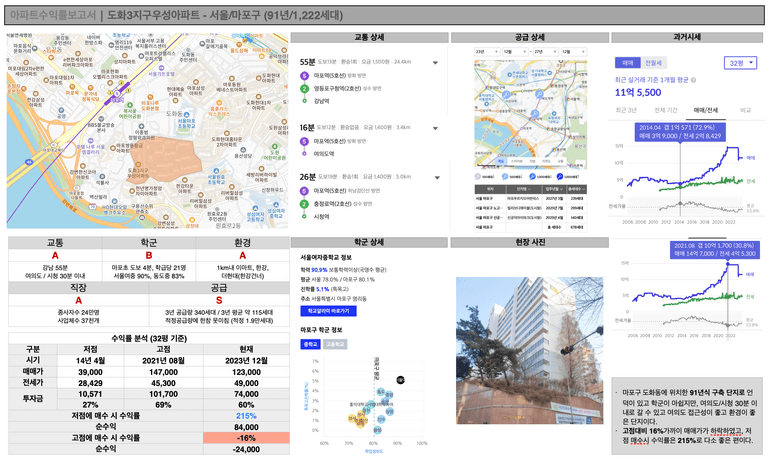Screen dimensions: 769x459
Task: Click the green line 2 icon beside 충정로역
Action: click(305, 204)
